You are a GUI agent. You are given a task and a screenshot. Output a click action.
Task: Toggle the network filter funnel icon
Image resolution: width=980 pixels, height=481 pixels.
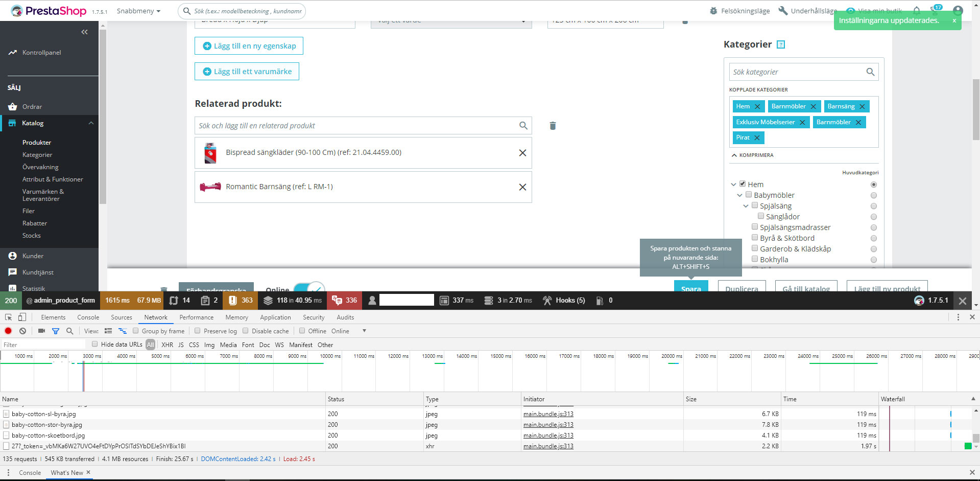pyautogui.click(x=56, y=331)
